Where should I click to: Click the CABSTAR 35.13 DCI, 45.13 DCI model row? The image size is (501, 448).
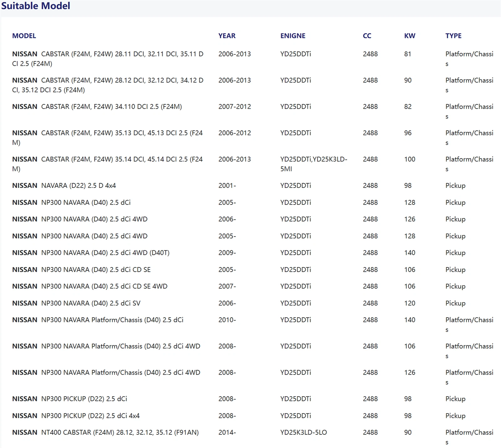pyautogui.click(x=107, y=137)
